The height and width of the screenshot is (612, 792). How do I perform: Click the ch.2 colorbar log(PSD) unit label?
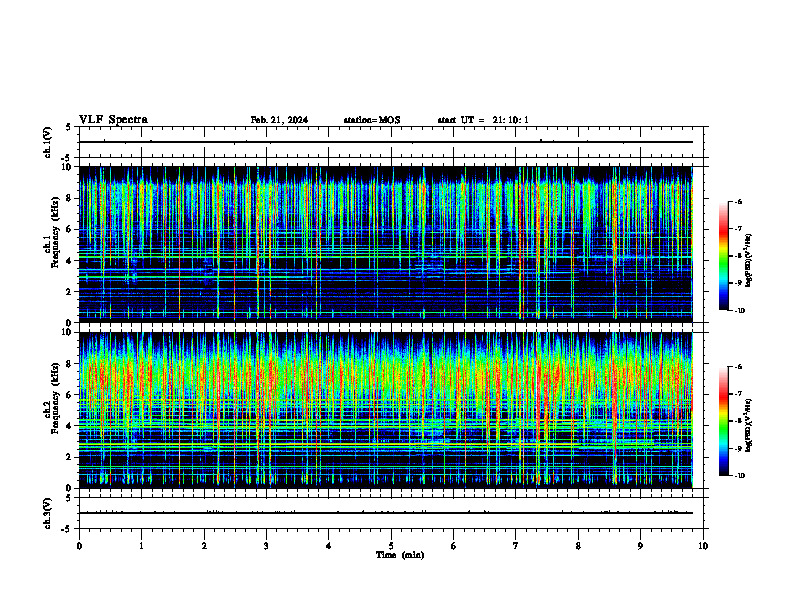[749, 425]
